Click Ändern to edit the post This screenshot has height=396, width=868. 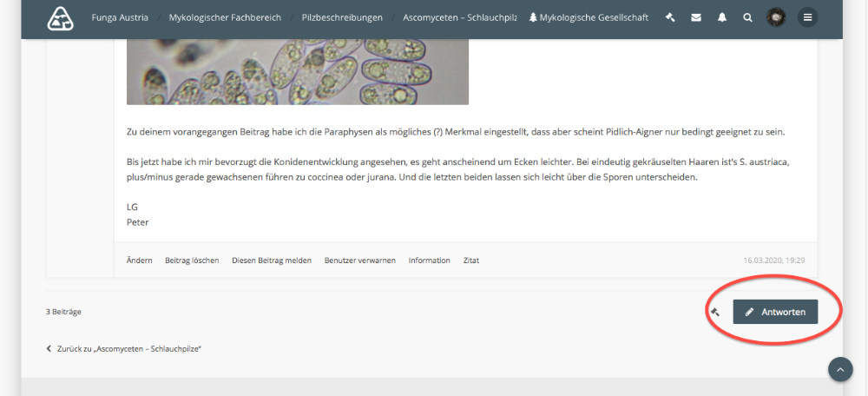pos(139,261)
